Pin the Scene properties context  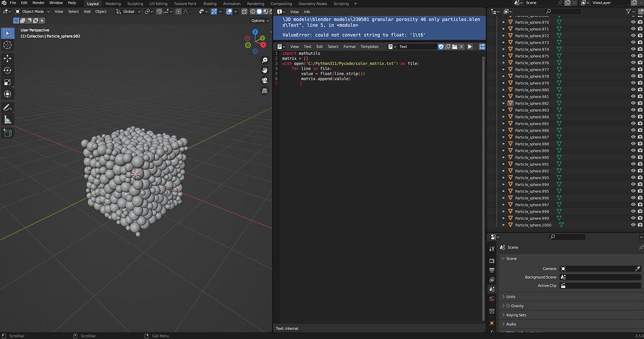click(641, 247)
